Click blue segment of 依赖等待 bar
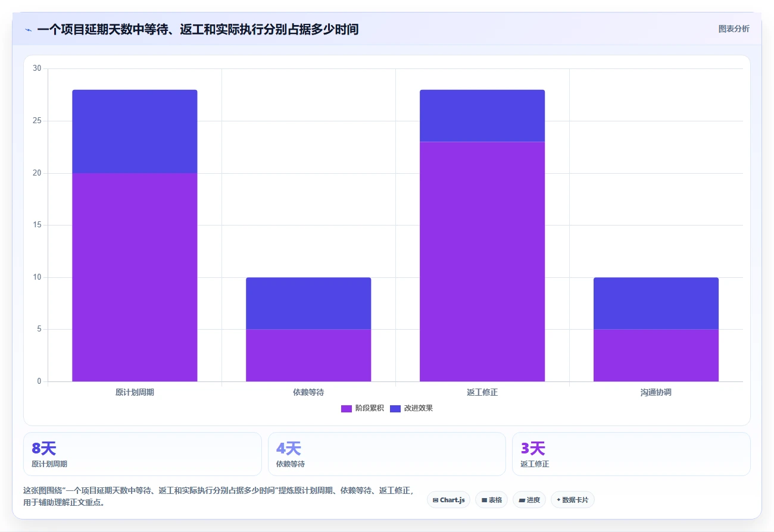 308,303
